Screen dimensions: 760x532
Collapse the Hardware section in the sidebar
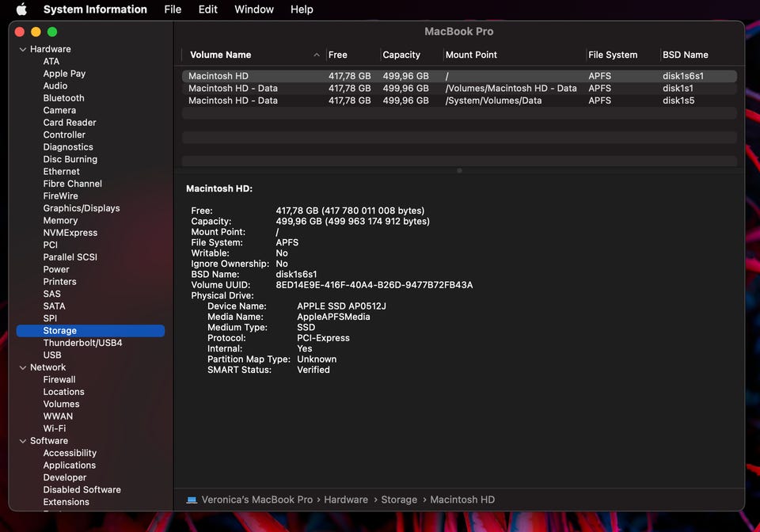pyautogui.click(x=22, y=49)
